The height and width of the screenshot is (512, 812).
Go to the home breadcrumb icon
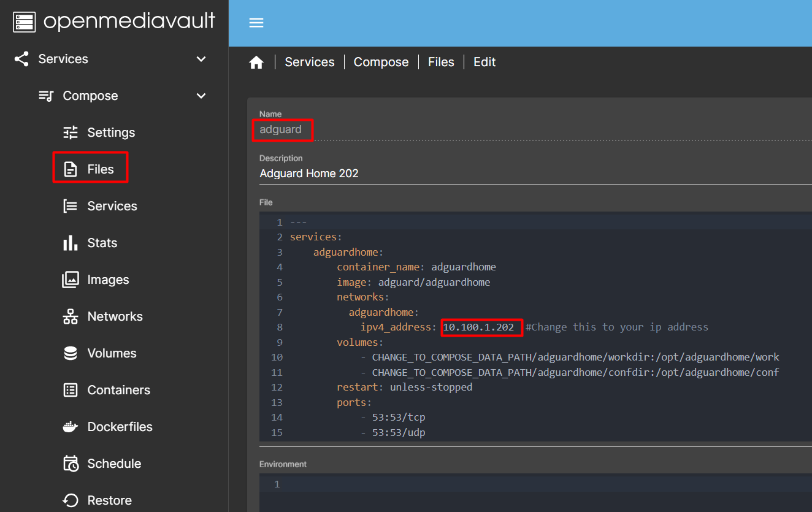pos(256,62)
